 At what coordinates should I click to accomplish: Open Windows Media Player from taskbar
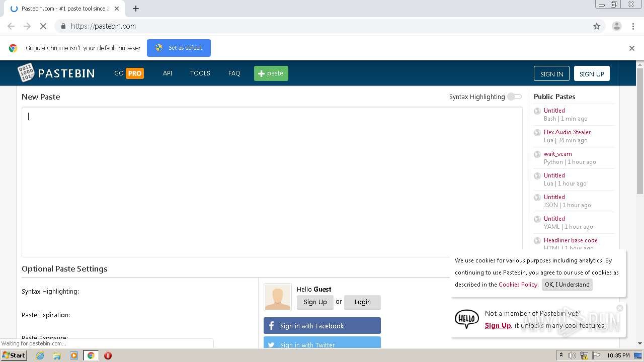click(74, 355)
